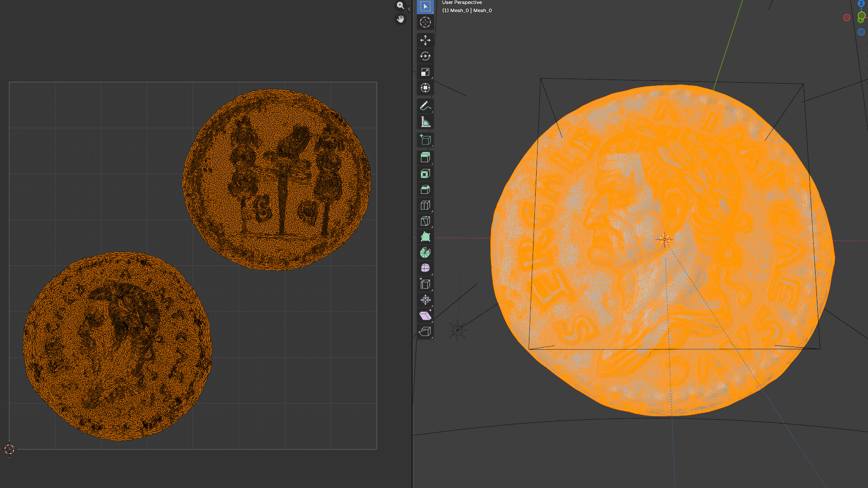Pick the Edge Slide tool
This screenshot has height=488, width=868.
coord(425,284)
